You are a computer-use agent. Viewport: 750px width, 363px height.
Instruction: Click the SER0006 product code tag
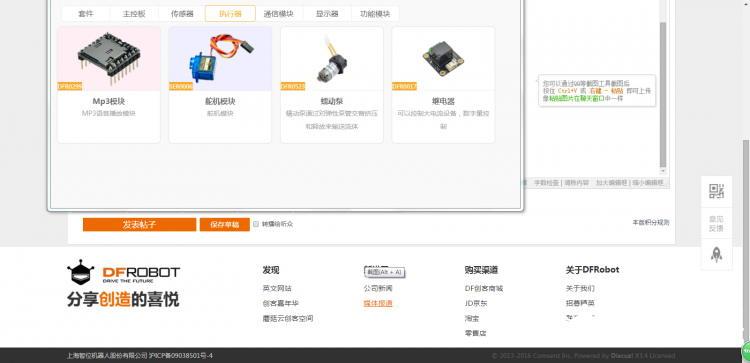[181, 87]
